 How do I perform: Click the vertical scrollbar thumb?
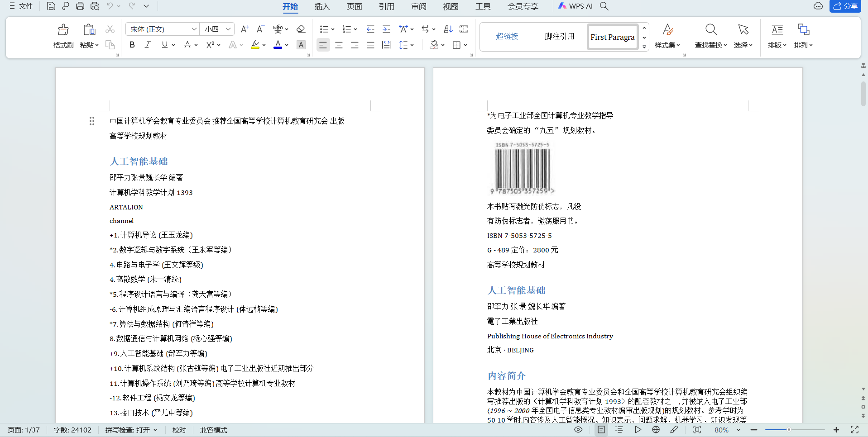(863, 94)
